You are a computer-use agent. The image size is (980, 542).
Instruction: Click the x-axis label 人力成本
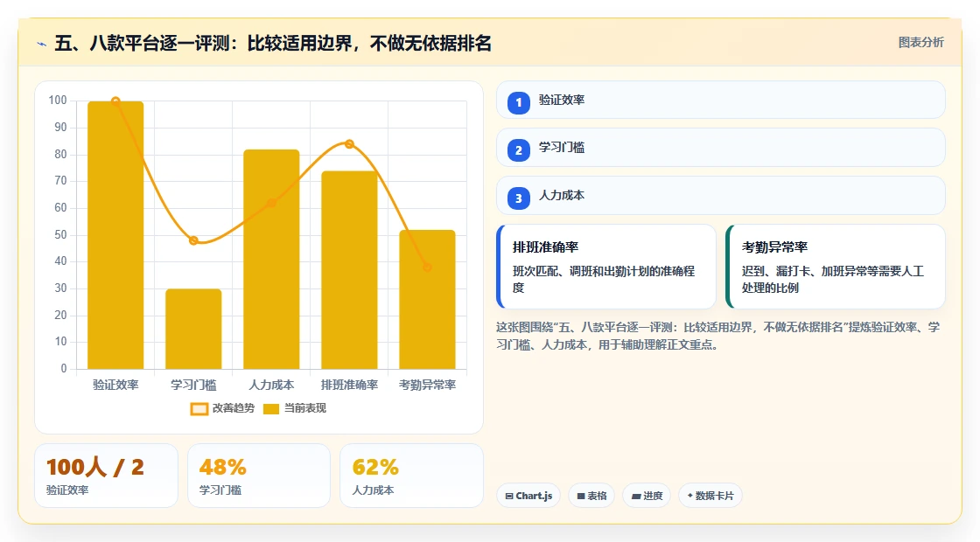click(271, 386)
